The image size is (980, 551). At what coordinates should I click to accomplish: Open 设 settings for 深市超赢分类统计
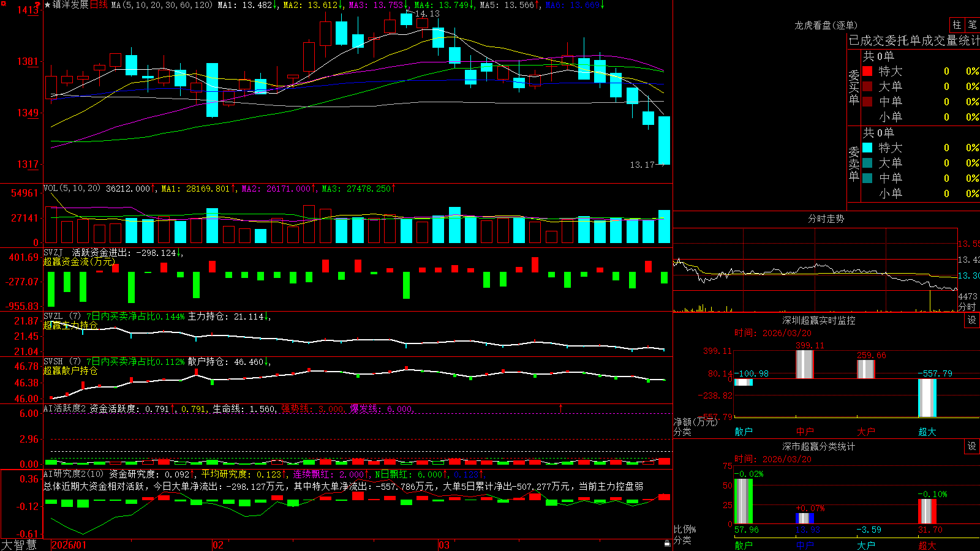[x=972, y=446]
